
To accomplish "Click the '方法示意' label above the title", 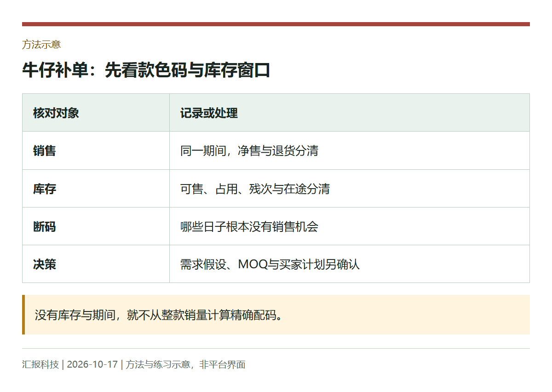I will point(41,45).
